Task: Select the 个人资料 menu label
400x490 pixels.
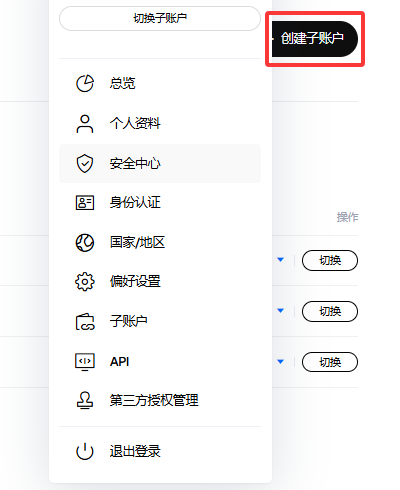Action: click(x=135, y=123)
